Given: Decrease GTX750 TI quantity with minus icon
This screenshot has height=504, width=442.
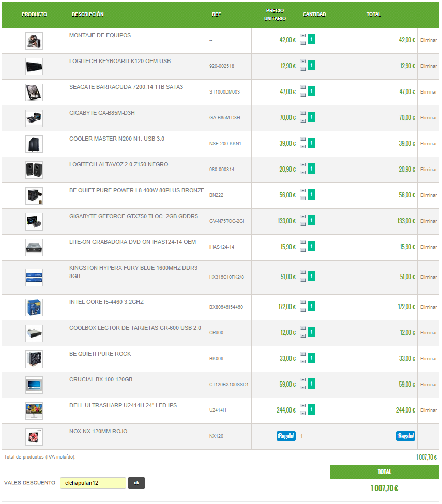Looking at the screenshot, I should tap(303, 224).
